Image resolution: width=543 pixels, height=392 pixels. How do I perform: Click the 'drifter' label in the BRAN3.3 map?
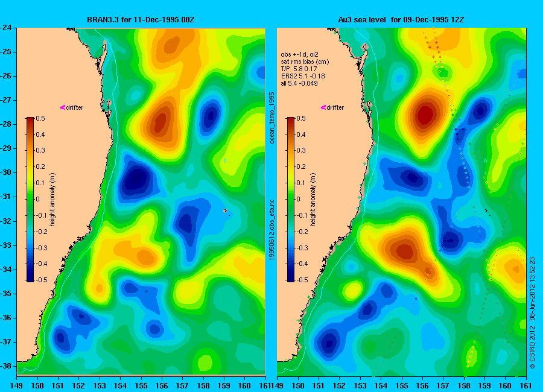click(75, 107)
